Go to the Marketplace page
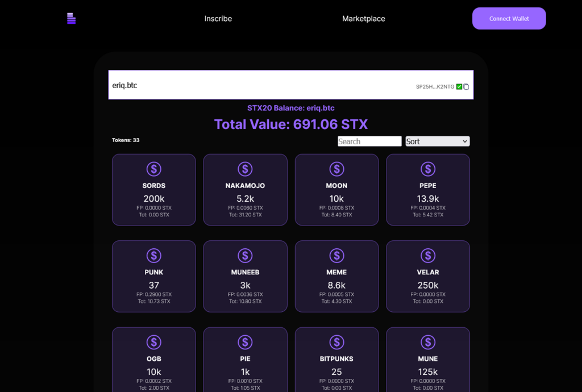The width and height of the screenshot is (582, 392). (363, 19)
